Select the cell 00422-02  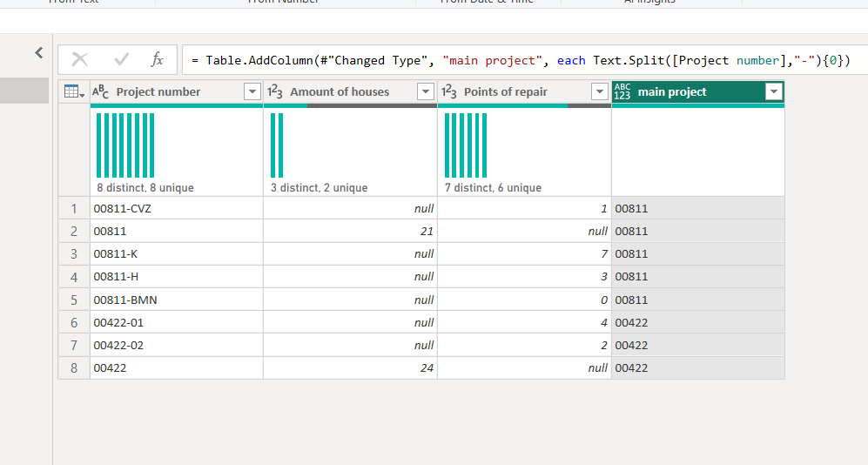tap(177, 346)
